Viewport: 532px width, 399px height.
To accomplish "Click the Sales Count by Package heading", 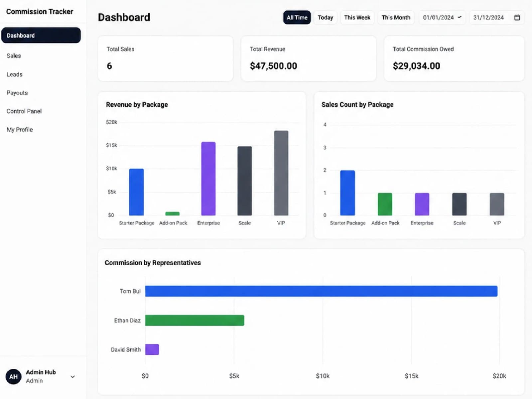I will pos(357,105).
